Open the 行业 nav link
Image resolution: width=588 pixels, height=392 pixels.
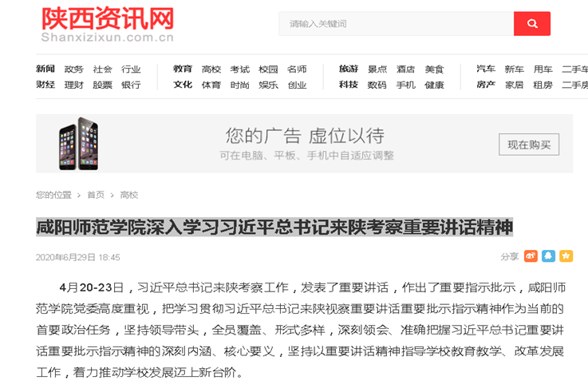point(131,69)
